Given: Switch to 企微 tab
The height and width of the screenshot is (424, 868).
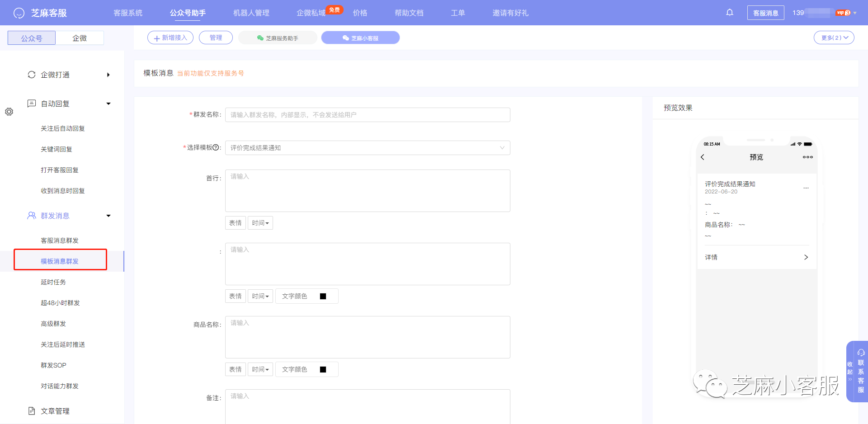Looking at the screenshot, I should [x=80, y=38].
